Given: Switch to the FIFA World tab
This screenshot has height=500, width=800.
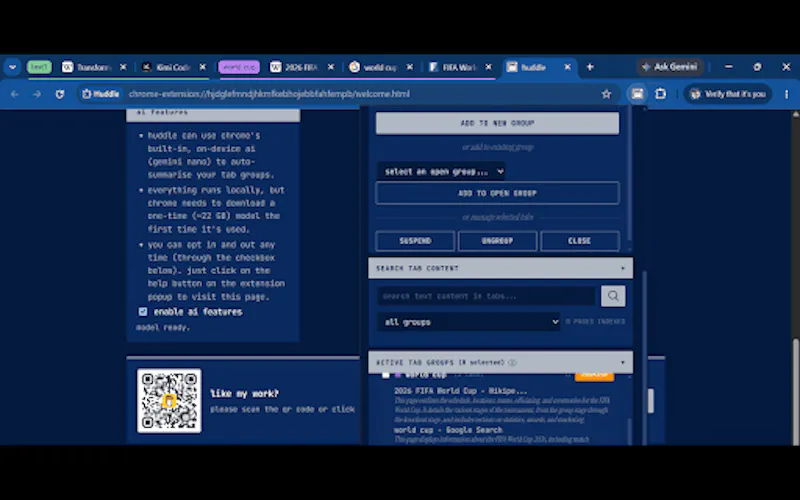Looking at the screenshot, I should [453, 67].
